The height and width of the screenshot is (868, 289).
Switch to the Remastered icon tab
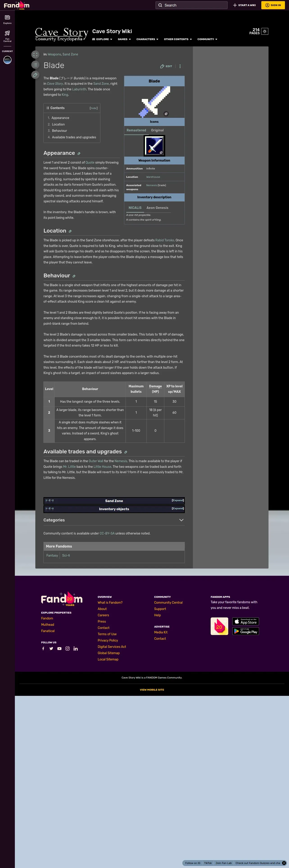tap(136, 130)
